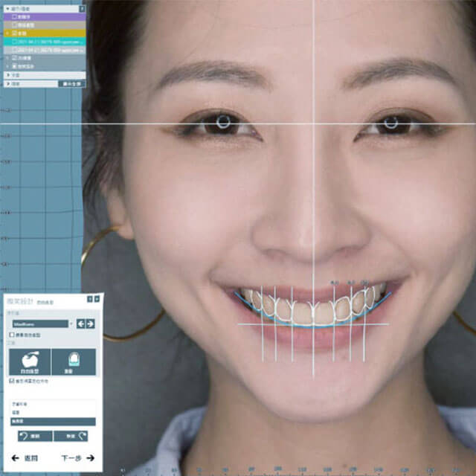The width and height of the screenshot is (476, 476).
Task: Click the free-form tooth shaping tool icon
Action: [x=30, y=361]
